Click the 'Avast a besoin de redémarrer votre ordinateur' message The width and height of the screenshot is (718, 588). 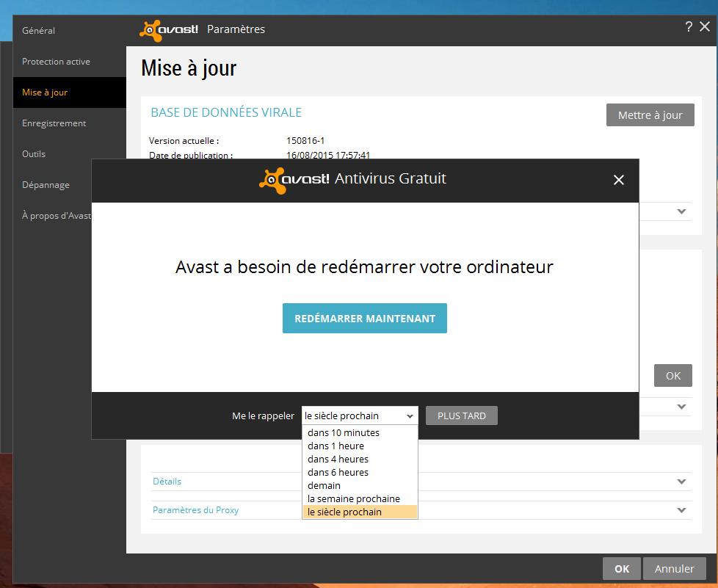click(364, 267)
